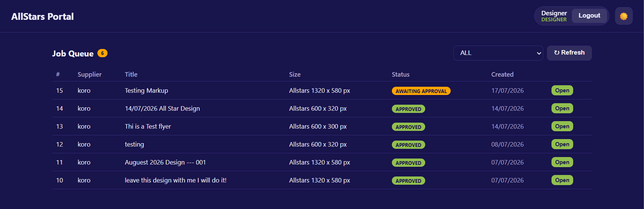Click the Created column header

[x=502, y=74]
